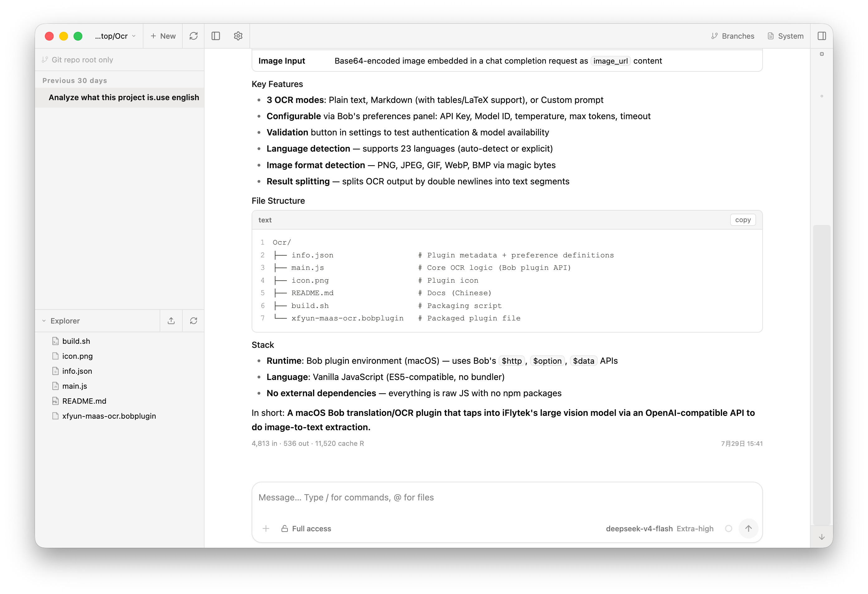Click the timestamp '7月29日 15:41'
Image resolution: width=868 pixels, height=594 pixels.
742,443
